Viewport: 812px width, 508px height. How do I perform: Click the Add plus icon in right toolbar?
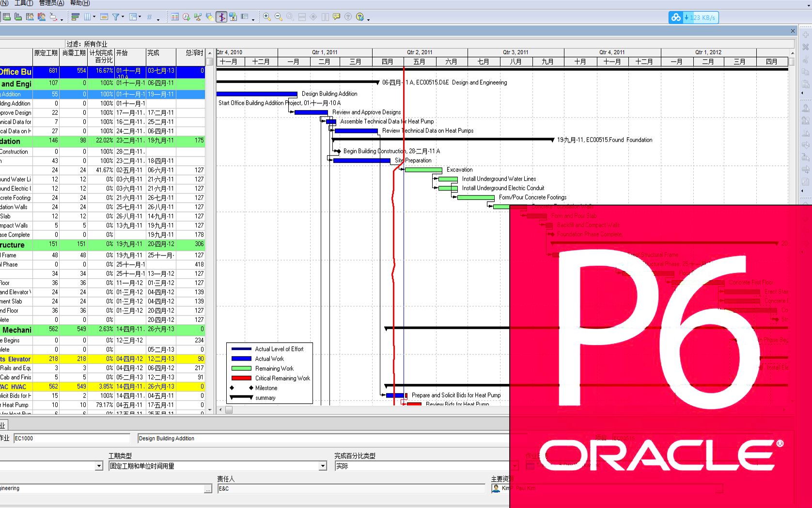tap(805, 35)
